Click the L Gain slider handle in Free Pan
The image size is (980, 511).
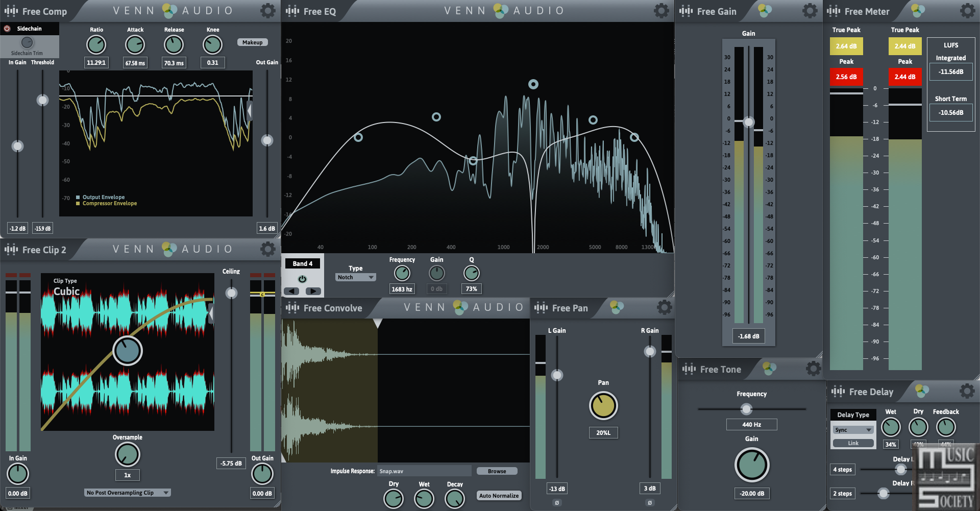pyautogui.click(x=557, y=375)
